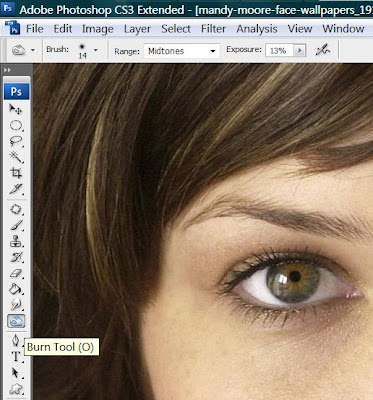Screen dimensions: 373x400
Task: Open the Layer menu
Action: (137, 29)
